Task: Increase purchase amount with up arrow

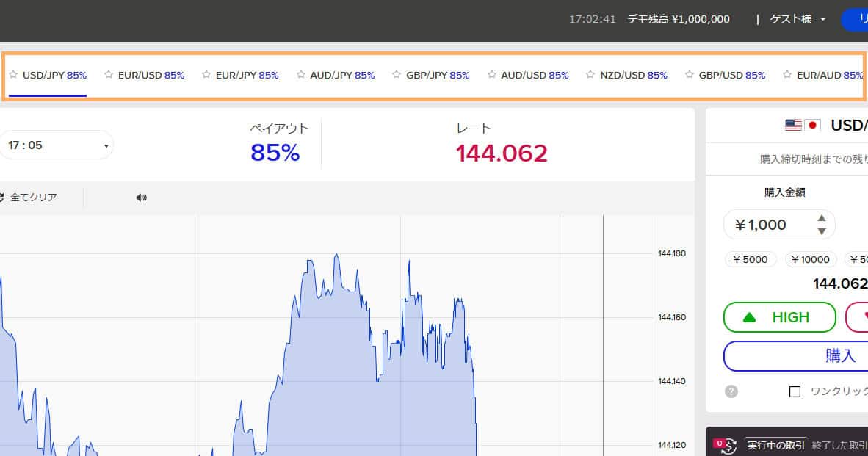Action: (822, 218)
